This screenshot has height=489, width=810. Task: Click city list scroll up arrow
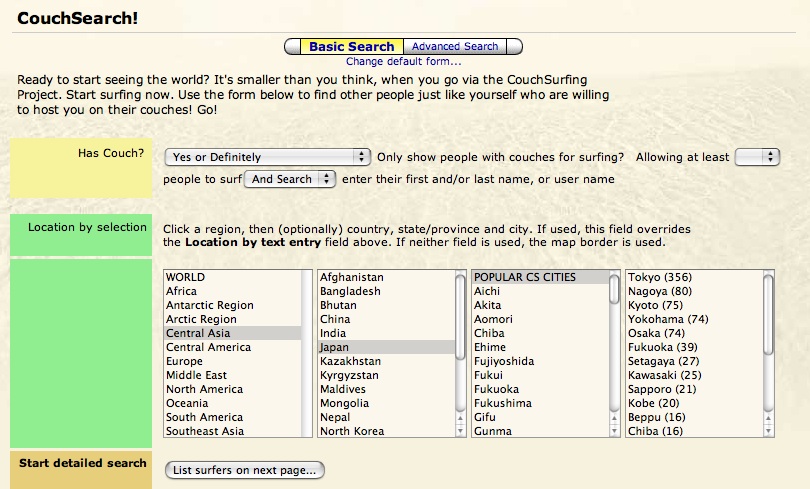[x=768, y=418]
